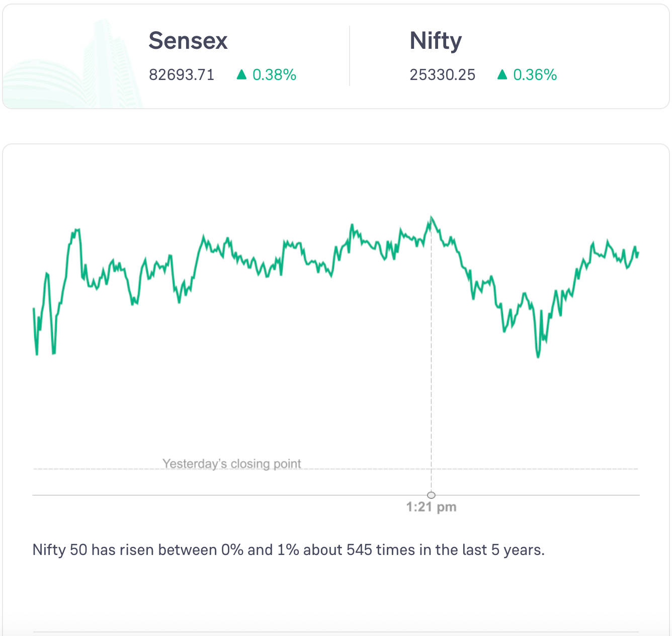
Task: Click the rightmost end of the green chart line
Action: tap(638, 253)
